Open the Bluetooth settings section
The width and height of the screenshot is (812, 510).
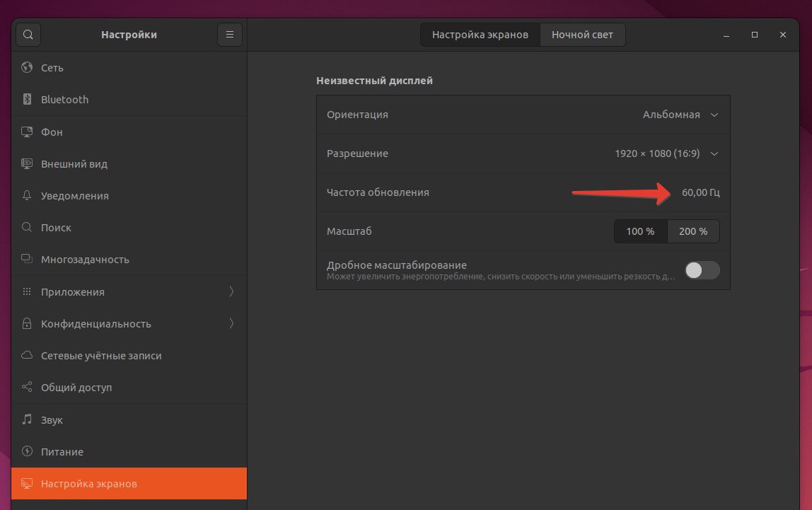pyautogui.click(x=129, y=100)
